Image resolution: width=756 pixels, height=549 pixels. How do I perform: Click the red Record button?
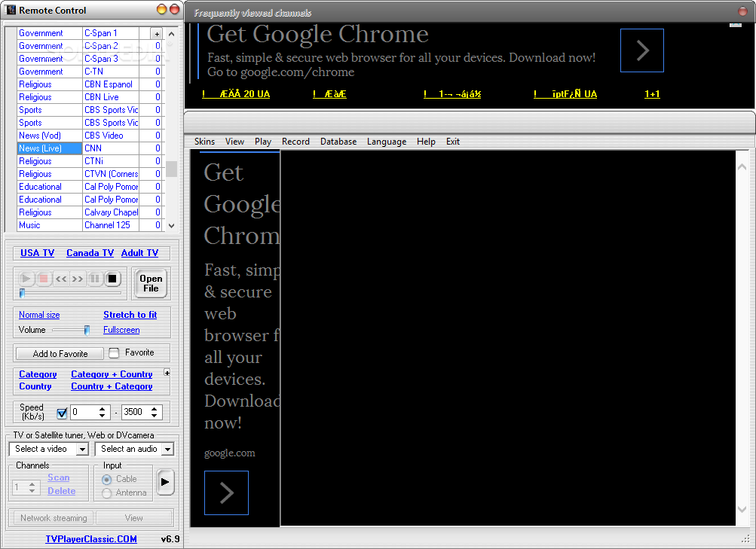pyautogui.click(x=44, y=279)
